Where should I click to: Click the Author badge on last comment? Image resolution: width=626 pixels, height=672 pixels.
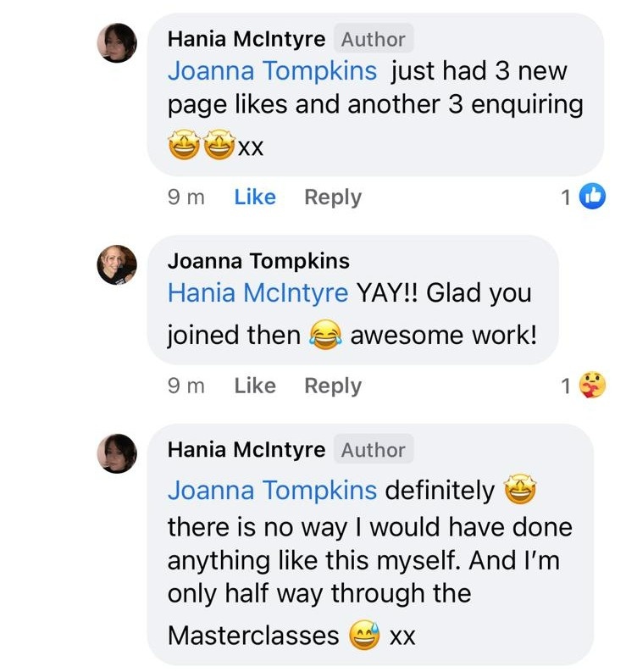pyautogui.click(x=373, y=450)
